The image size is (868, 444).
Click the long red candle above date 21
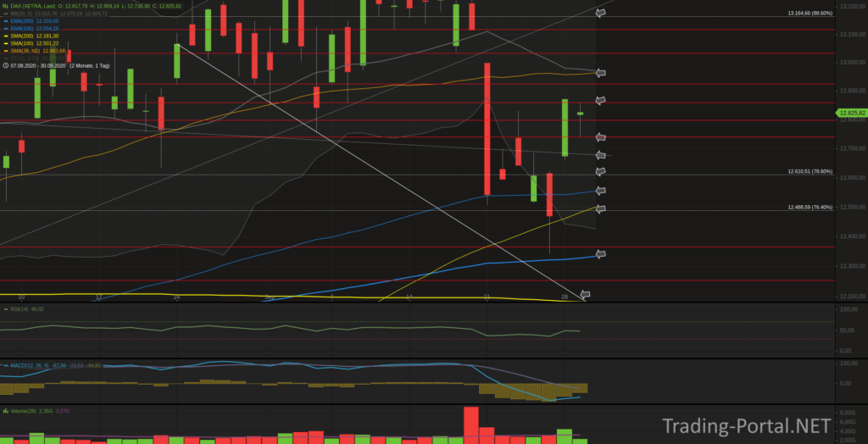coord(487,129)
